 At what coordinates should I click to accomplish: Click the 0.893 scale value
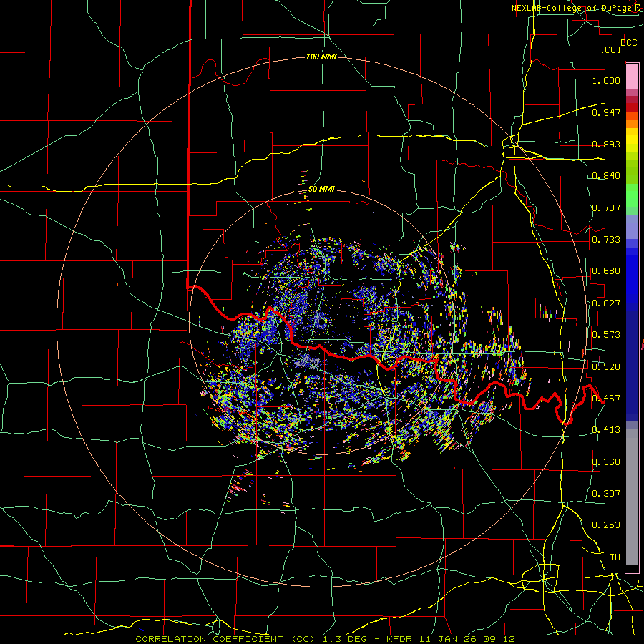[606, 144]
